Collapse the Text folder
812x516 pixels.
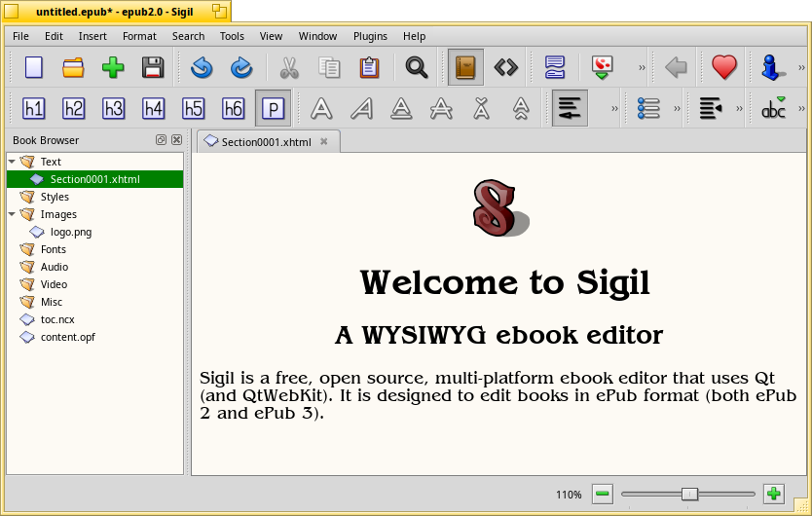[x=12, y=162]
